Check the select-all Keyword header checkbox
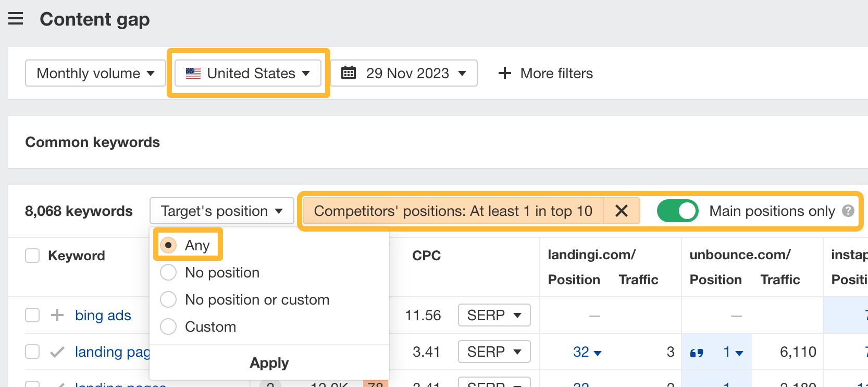The height and width of the screenshot is (387, 868). click(x=32, y=256)
